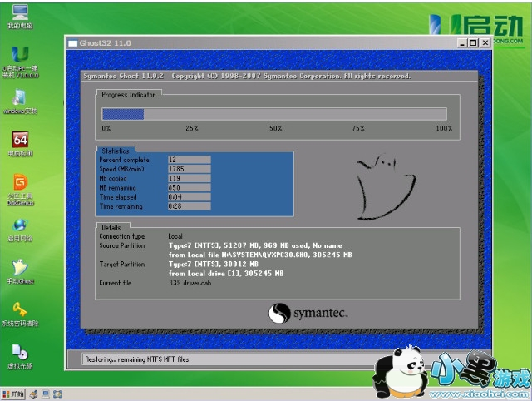The width and height of the screenshot is (532, 401).
Task: Click the Source Partition line starting Type:7 [NTFS], 51207 MB
Action: tap(255, 245)
